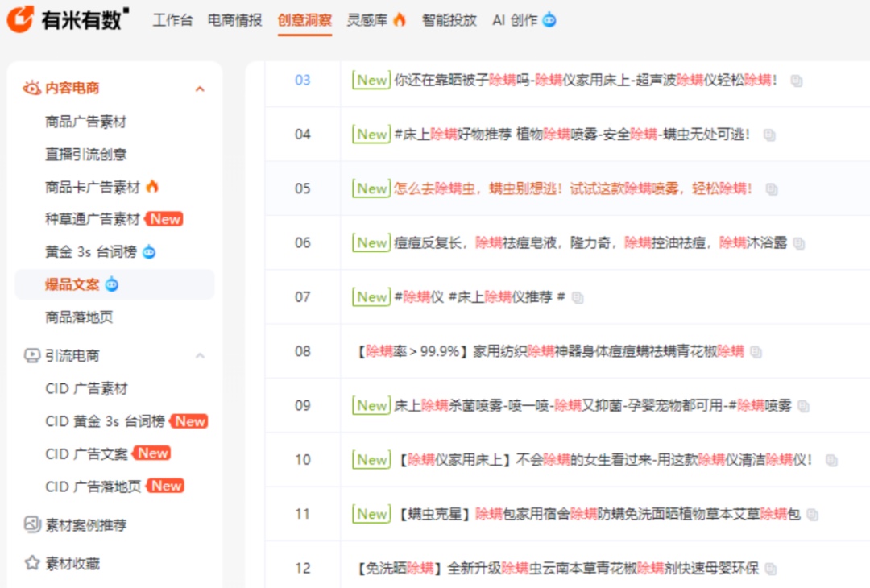Open CID 广告素材 in sidebar

(86, 388)
